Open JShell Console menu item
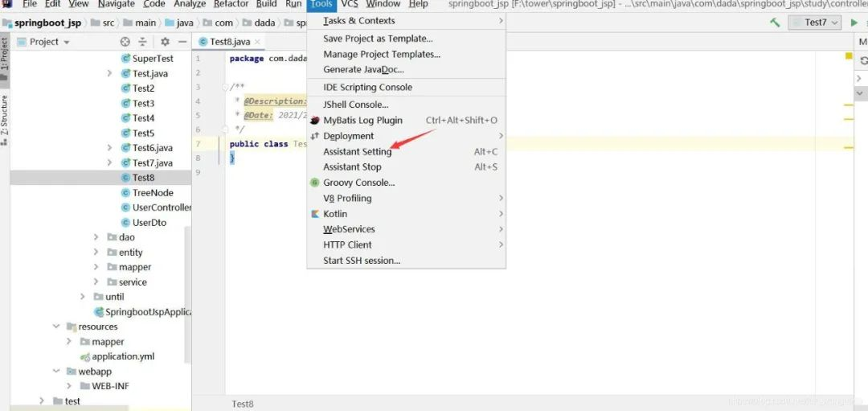 pyautogui.click(x=407, y=105)
